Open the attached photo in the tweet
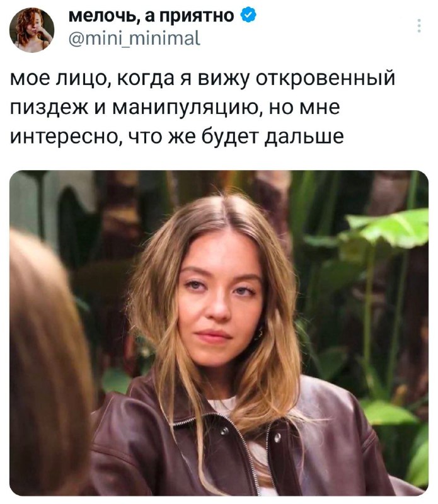The width and height of the screenshot is (438, 504). click(219, 333)
